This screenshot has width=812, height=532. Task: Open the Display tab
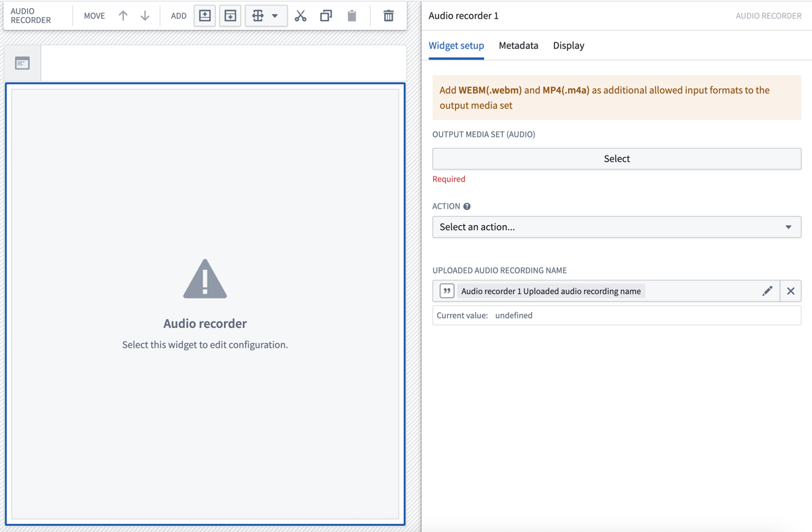click(568, 46)
